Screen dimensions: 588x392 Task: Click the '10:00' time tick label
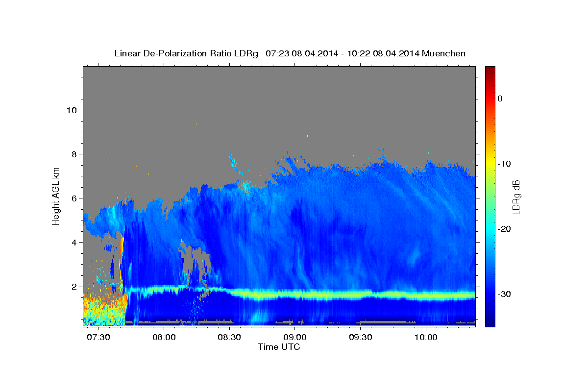[426, 338]
